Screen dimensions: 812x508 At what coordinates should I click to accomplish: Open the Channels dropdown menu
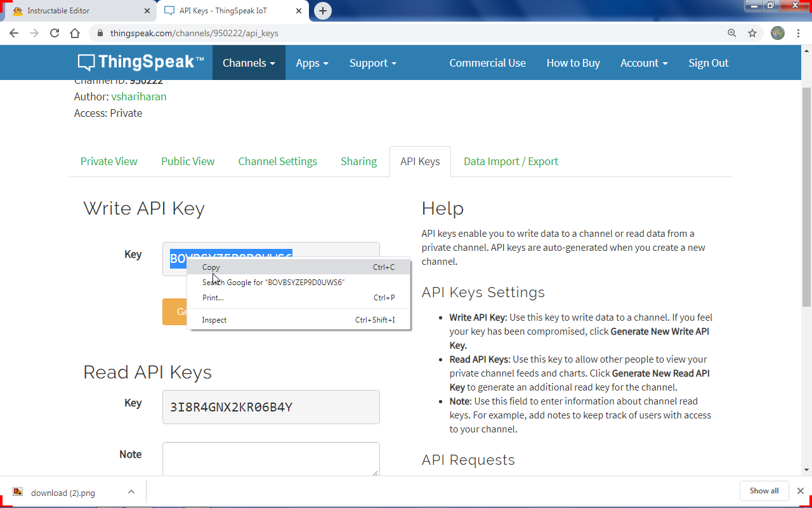pyautogui.click(x=249, y=63)
